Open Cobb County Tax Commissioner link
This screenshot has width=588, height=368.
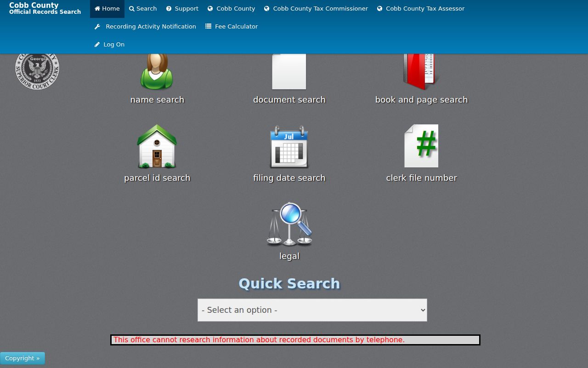316,9
